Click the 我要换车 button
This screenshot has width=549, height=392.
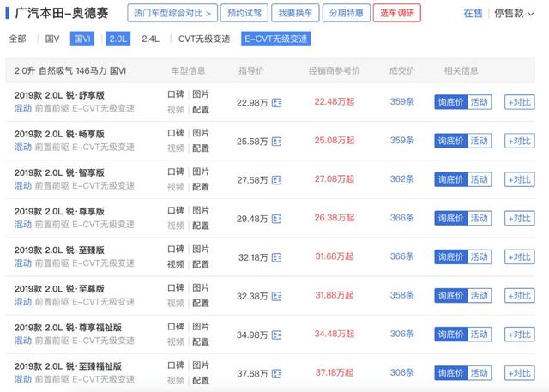pos(295,14)
